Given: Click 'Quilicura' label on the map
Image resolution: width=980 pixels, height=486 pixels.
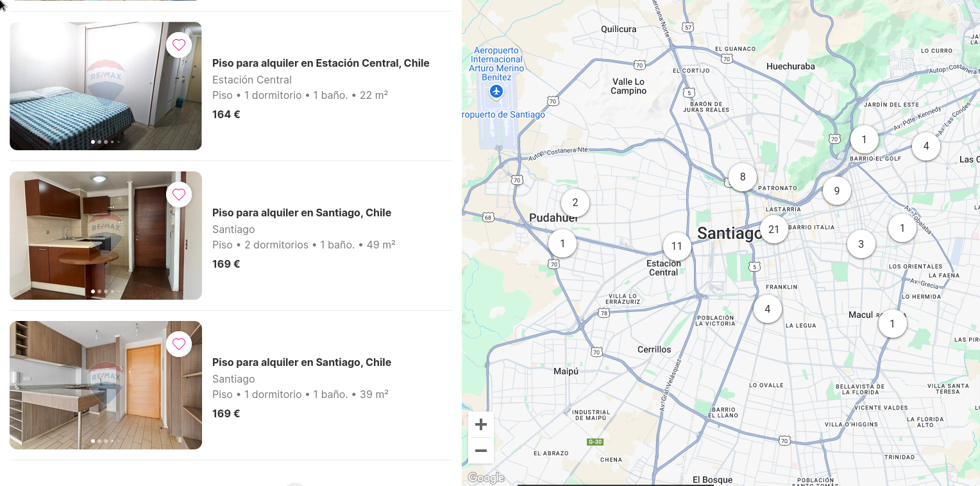Looking at the screenshot, I should point(619,29).
